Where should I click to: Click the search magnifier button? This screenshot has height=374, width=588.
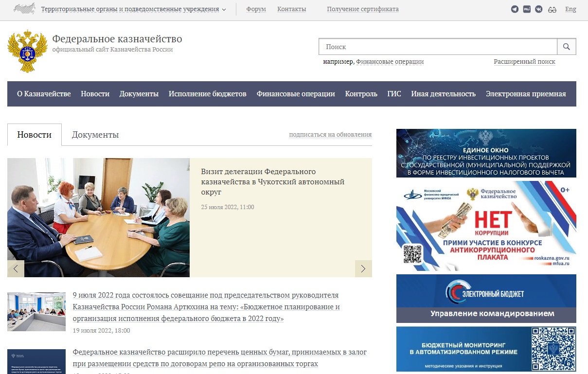567,47
